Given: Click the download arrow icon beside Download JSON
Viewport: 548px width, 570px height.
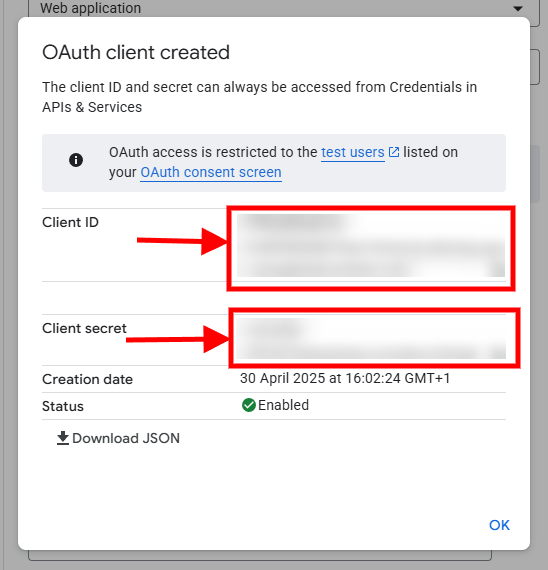Looking at the screenshot, I should pyautogui.click(x=63, y=438).
